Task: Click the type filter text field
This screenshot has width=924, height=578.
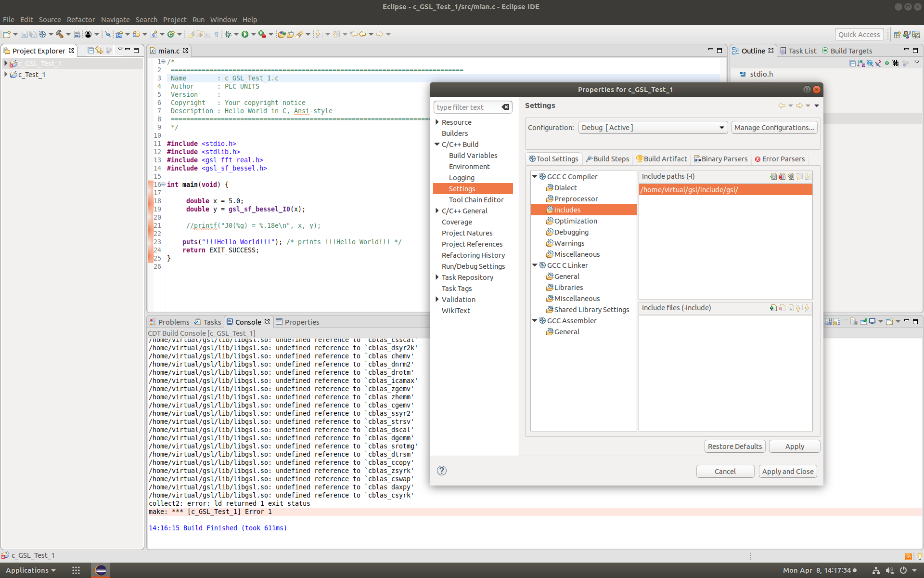Action: point(467,107)
